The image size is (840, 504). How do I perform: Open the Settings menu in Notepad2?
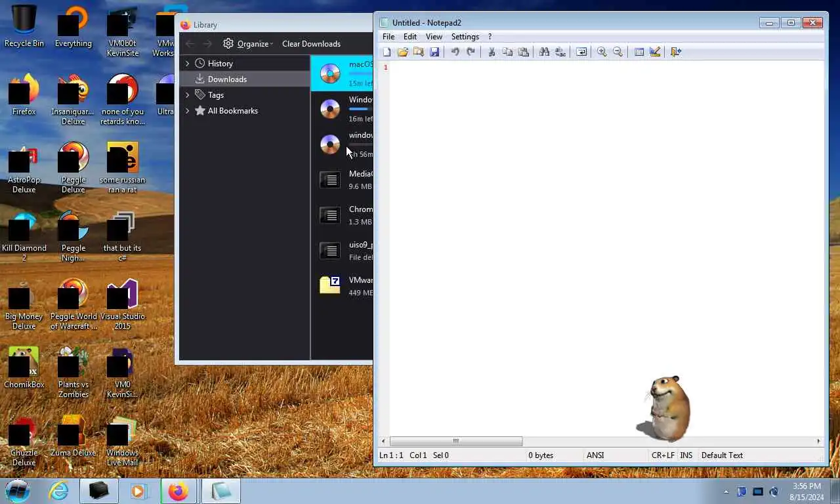(465, 37)
